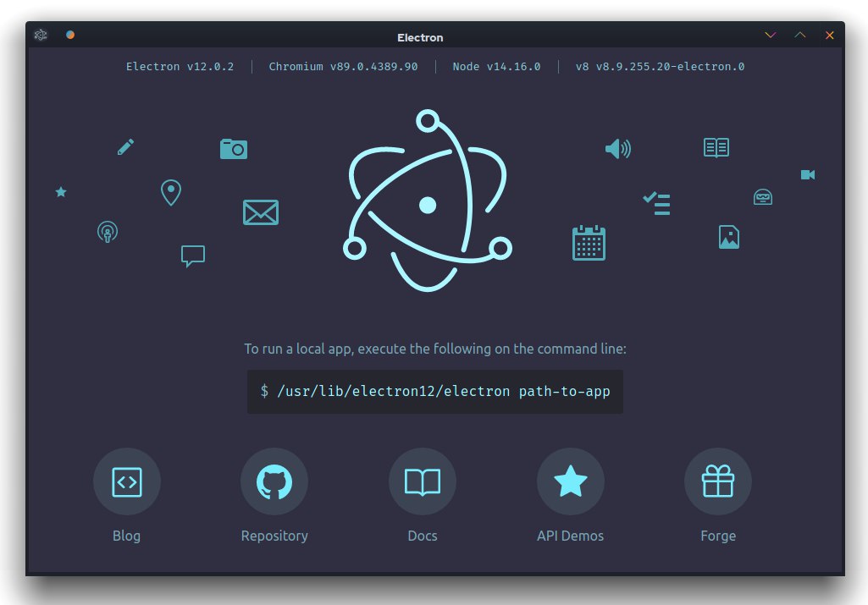Click the command line path text box
The width and height of the screenshot is (868, 605).
point(435,392)
